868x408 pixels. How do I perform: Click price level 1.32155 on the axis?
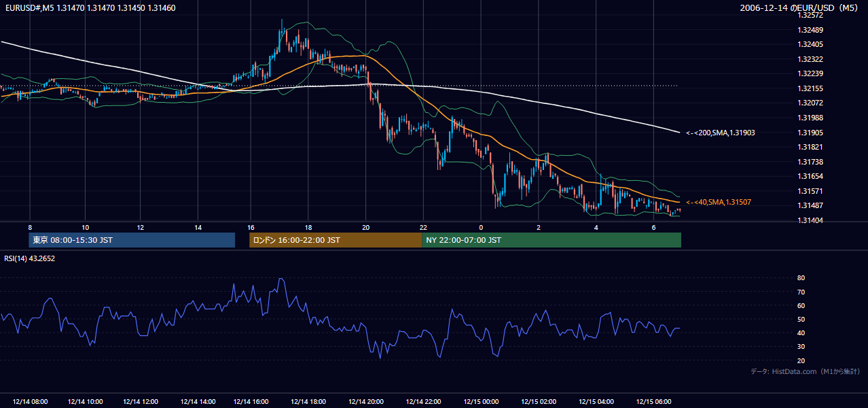(810, 88)
